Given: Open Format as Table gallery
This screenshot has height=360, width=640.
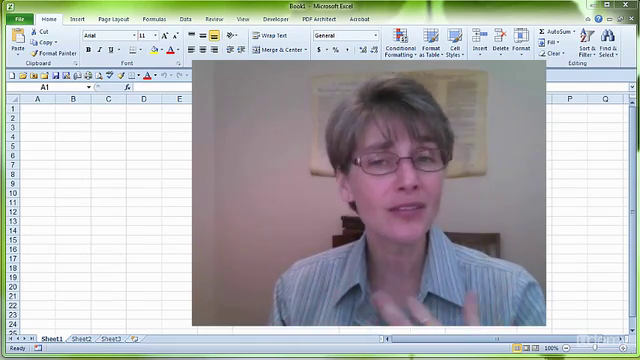Looking at the screenshot, I should coord(431,43).
